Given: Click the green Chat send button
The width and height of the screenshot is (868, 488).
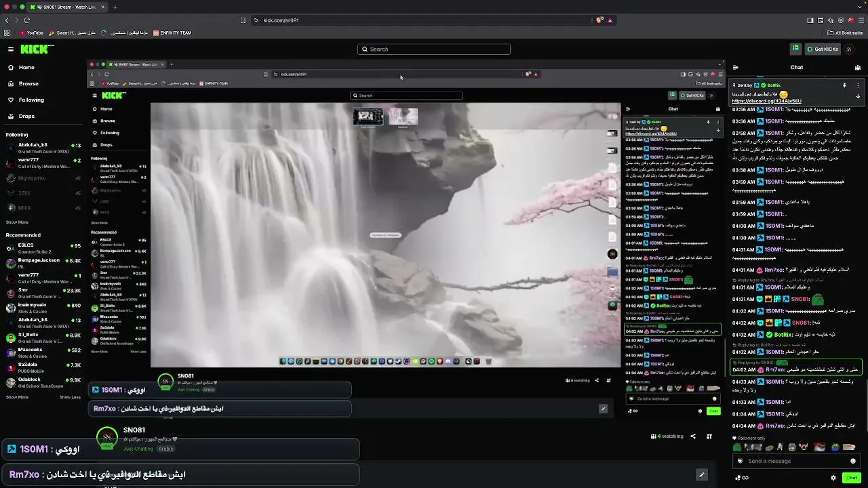Looking at the screenshot, I should [852, 478].
